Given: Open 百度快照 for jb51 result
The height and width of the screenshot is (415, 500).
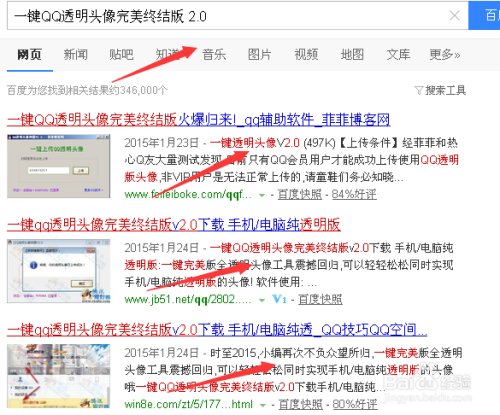Looking at the screenshot, I should [x=320, y=299].
